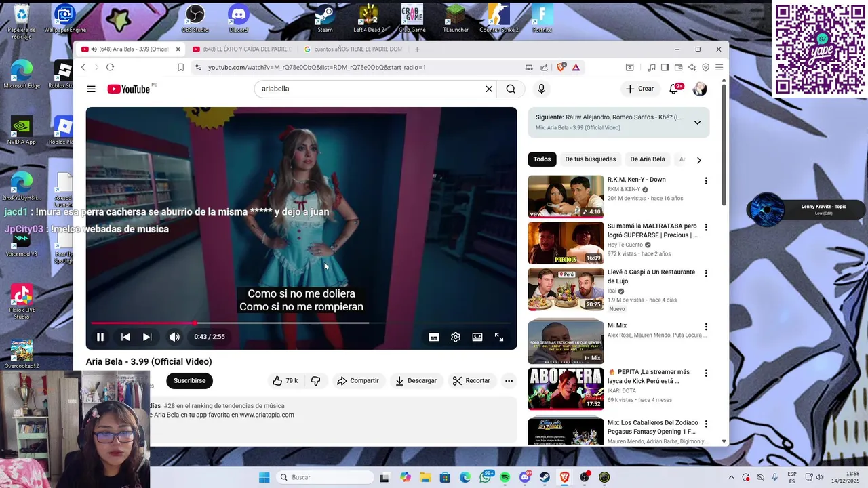868x488 pixels.
Task: Open the 'R.K.M, Ken-Y - Down' thumbnail
Action: point(566,197)
